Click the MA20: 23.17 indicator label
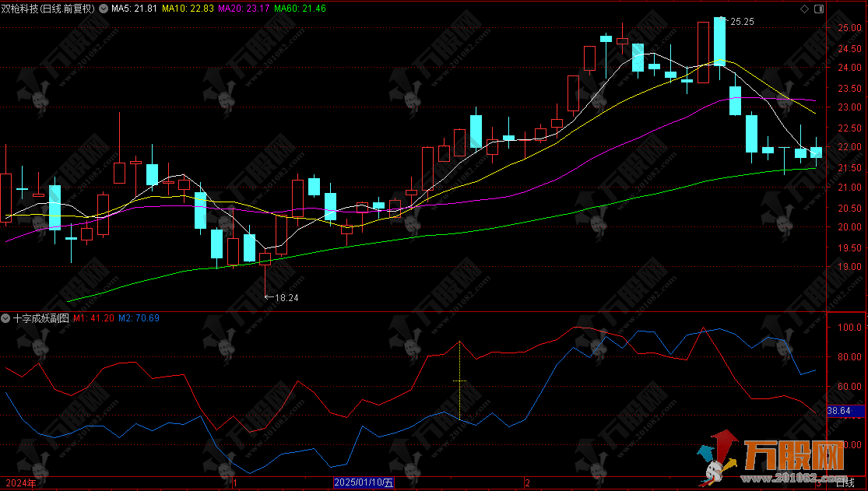Image resolution: width=868 pixels, height=491 pixels. coord(244,9)
